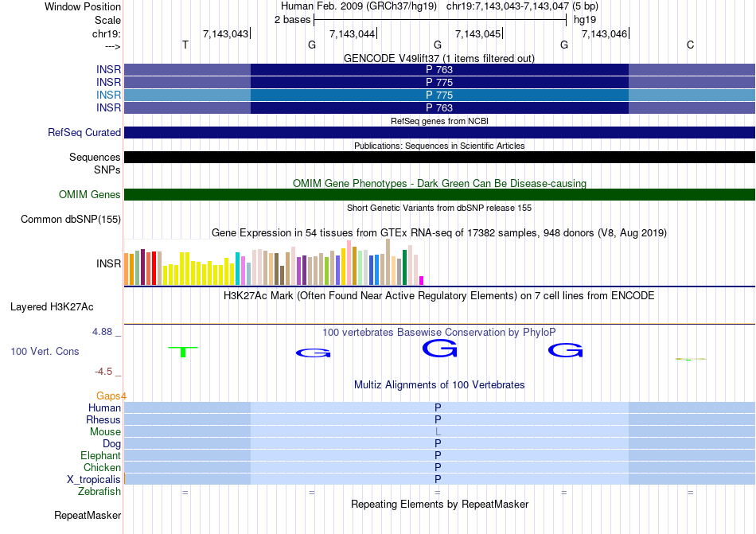The image size is (756, 534).
Task: Click the Mouse species label
Action: (x=105, y=432)
